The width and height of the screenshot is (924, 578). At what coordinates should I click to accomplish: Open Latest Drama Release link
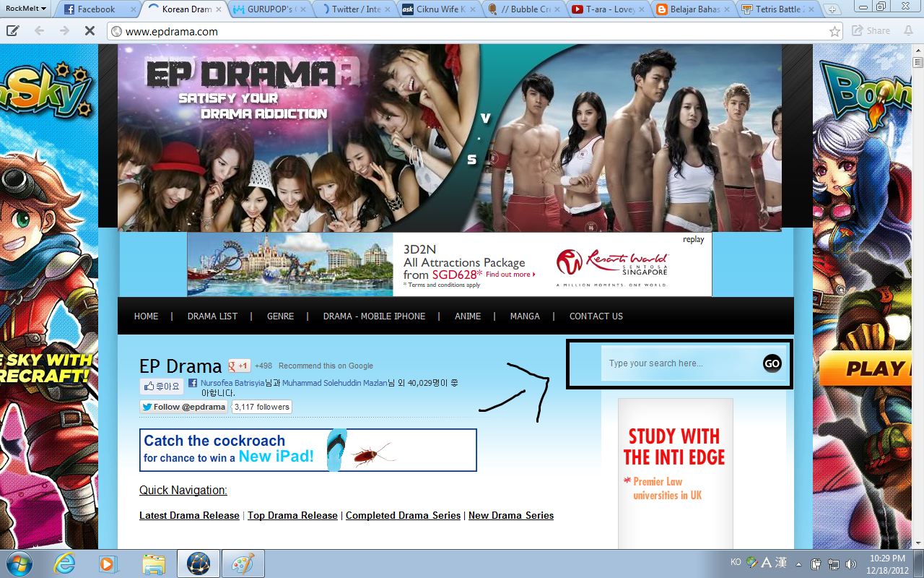pyautogui.click(x=189, y=515)
